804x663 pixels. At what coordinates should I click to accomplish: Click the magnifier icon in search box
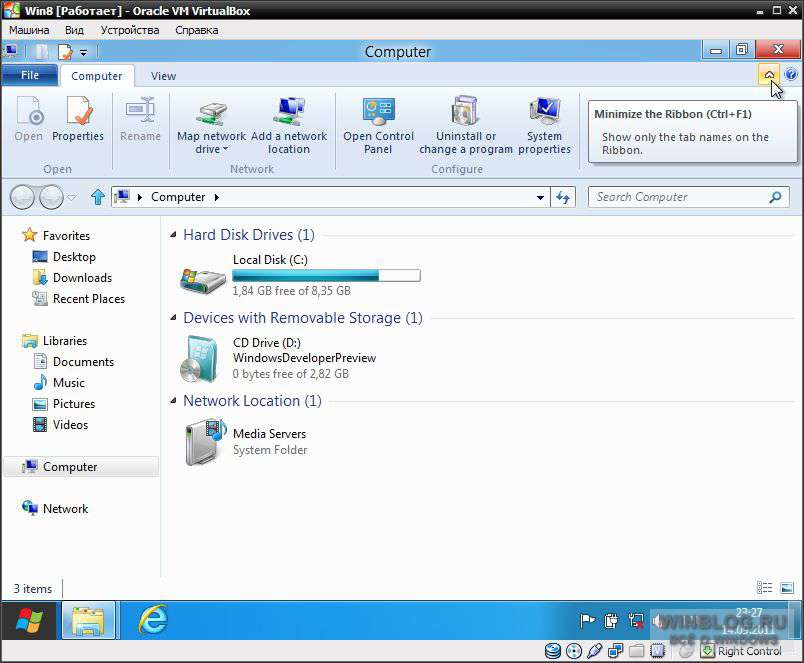[776, 197]
